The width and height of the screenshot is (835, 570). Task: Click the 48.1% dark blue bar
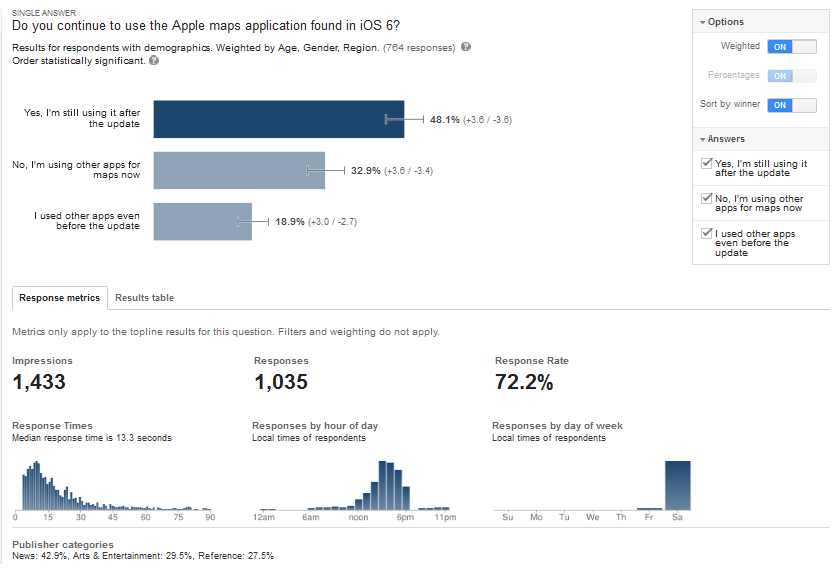(x=279, y=119)
